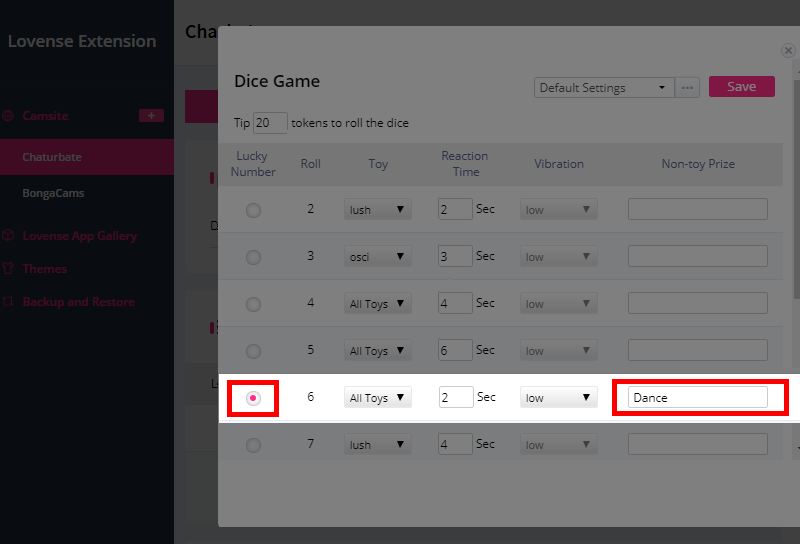Click the Lucky Number column header
Image resolution: width=800 pixels, height=544 pixels.
coord(253,164)
